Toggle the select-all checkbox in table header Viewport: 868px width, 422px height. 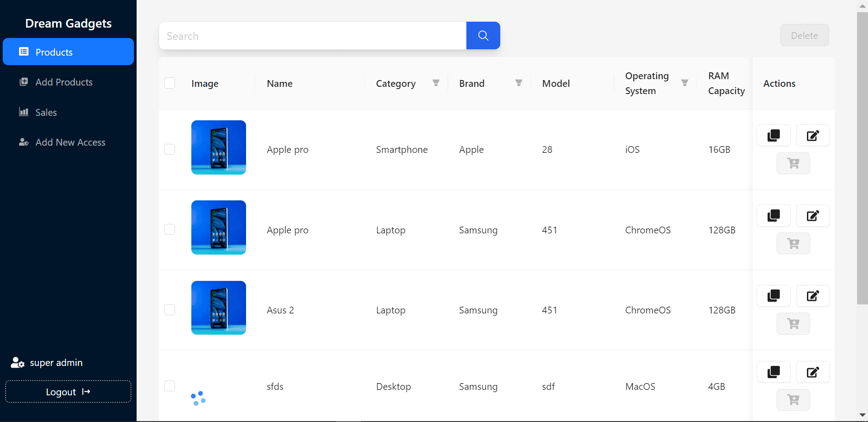pyautogui.click(x=170, y=83)
